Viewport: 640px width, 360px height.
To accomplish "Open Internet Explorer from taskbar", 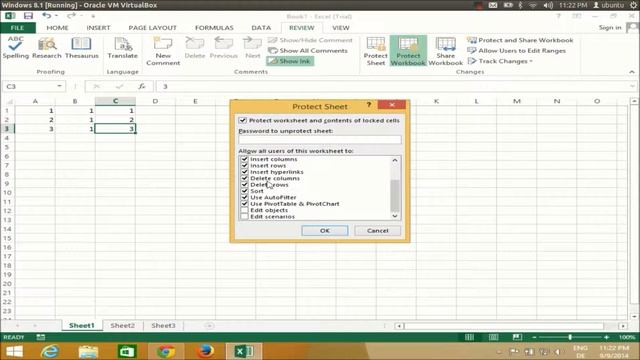I will tap(50, 351).
